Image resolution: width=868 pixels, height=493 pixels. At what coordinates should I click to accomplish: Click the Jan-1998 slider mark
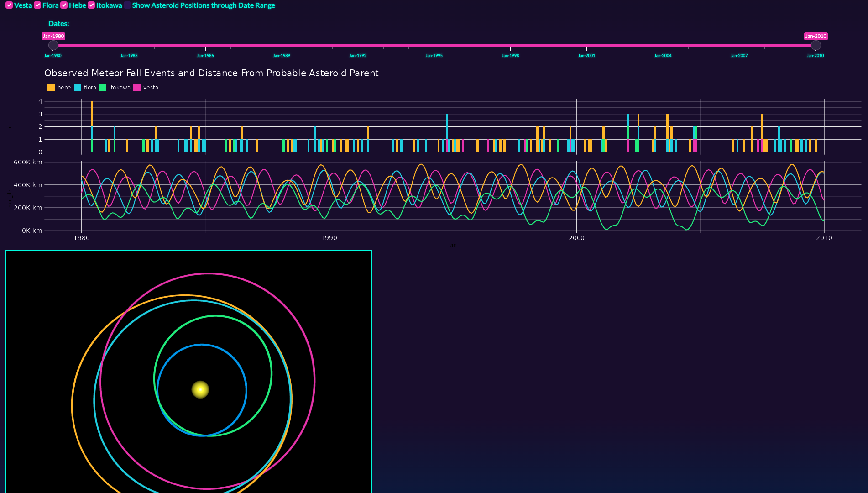tap(510, 55)
